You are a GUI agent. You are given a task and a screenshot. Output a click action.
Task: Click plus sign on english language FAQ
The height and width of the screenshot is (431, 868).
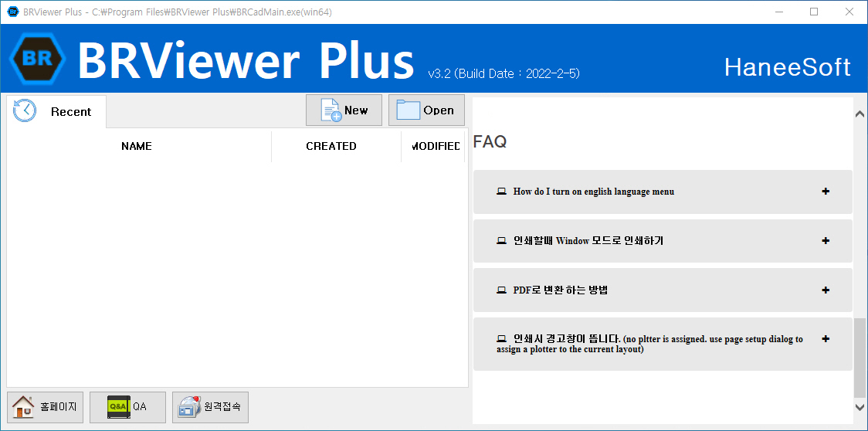click(826, 191)
